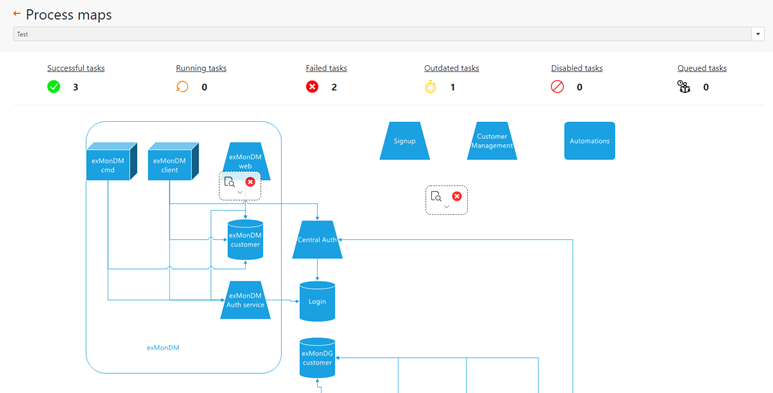Open the Disabled tasks link
The image size is (773, 393).
(577, 68)
